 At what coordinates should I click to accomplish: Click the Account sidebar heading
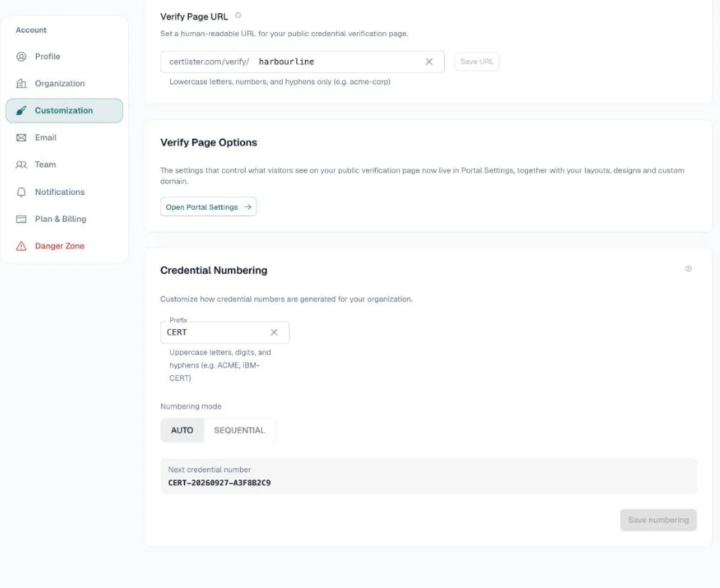31,30
